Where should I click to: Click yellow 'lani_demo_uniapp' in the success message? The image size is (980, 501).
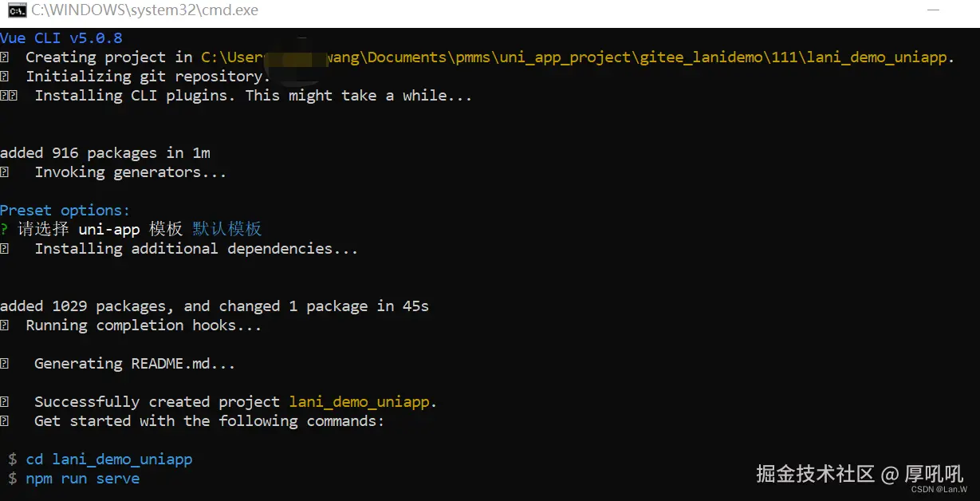coord(362,401)
